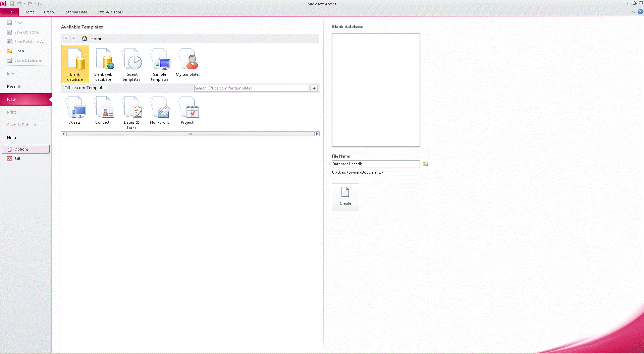644x354 pixels.
Task: Click the File Name input field
Action: click(x=376, y=164)
